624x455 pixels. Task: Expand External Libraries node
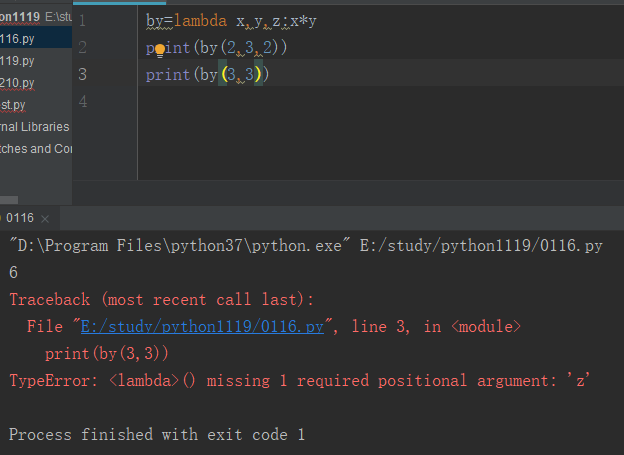(x=35, y=127)
